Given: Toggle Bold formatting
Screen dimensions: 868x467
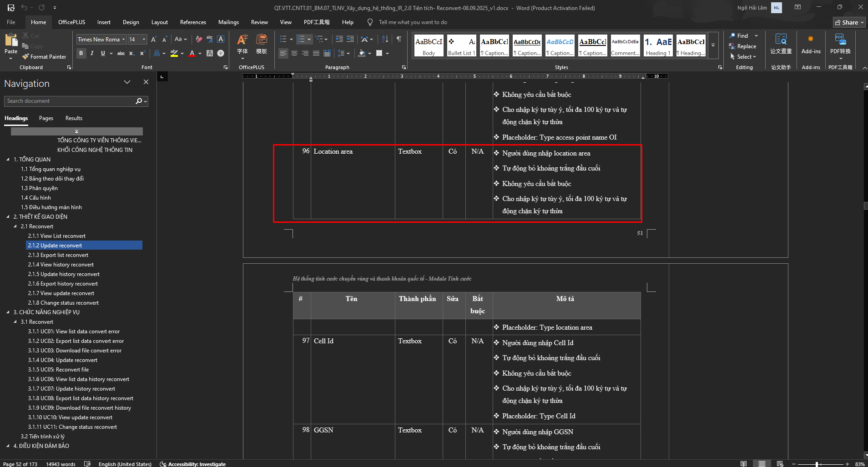Looking at the screenshot, I should coord(81,53).
